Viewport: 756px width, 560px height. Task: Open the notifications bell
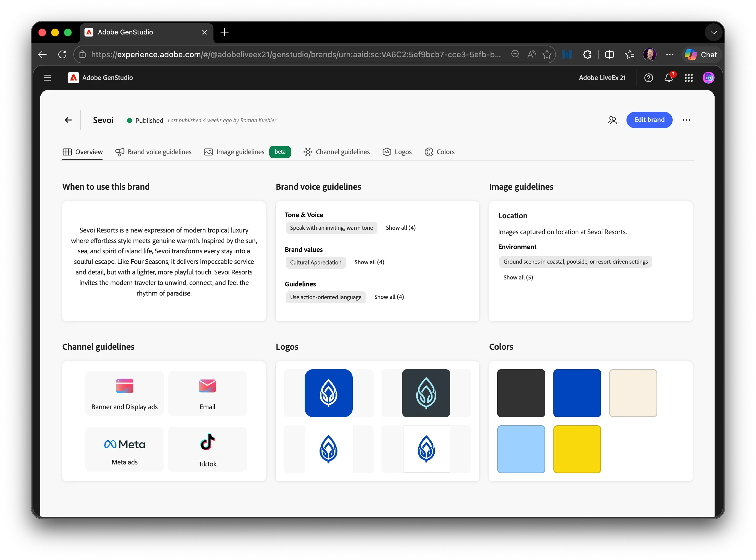[668, 77]
